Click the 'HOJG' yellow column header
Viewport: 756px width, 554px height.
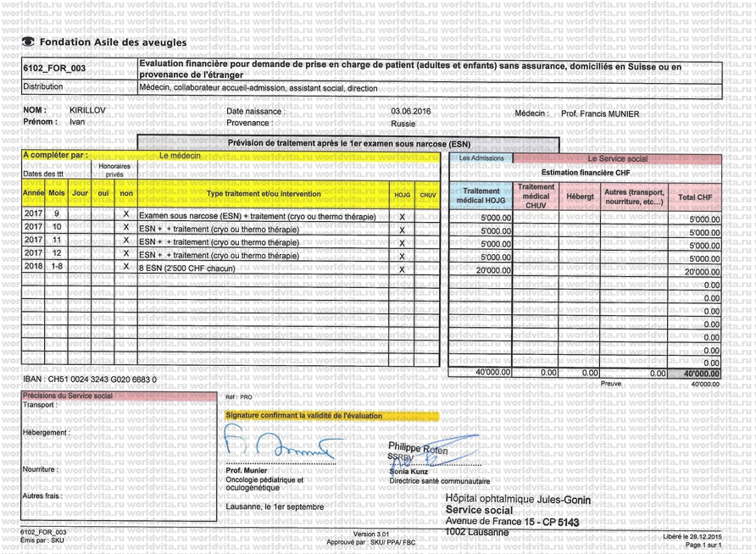[402, 195]
